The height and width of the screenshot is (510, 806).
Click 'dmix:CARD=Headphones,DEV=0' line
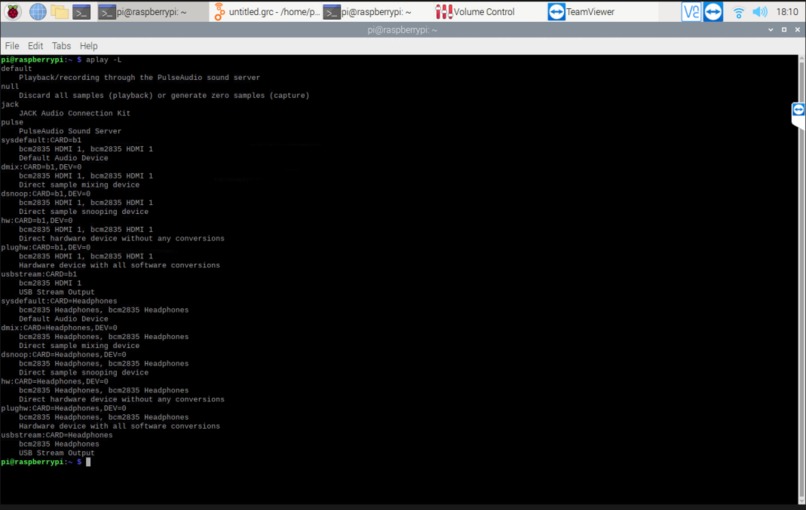tap(59, 327)
